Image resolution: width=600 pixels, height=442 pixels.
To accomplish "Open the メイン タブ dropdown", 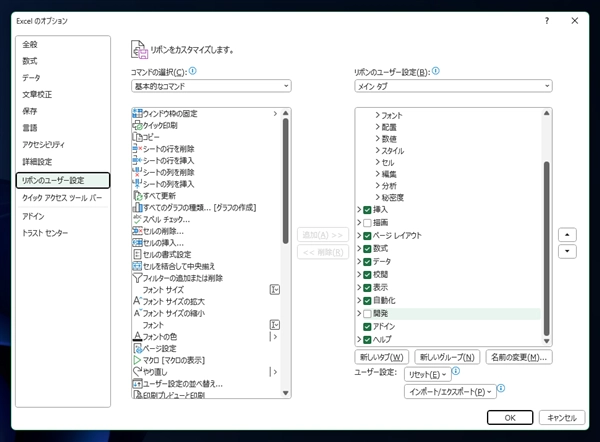I will click(x=453, y=86).
